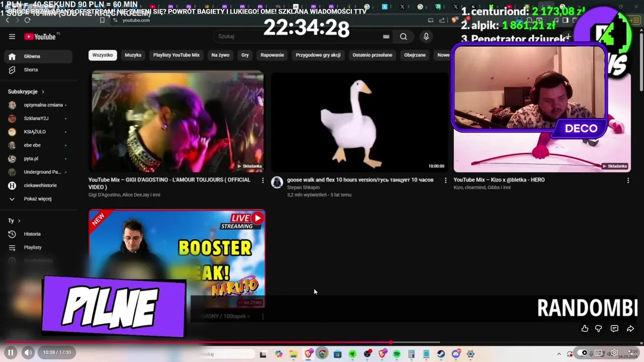Toggle the subtitles button in the player

598,352
